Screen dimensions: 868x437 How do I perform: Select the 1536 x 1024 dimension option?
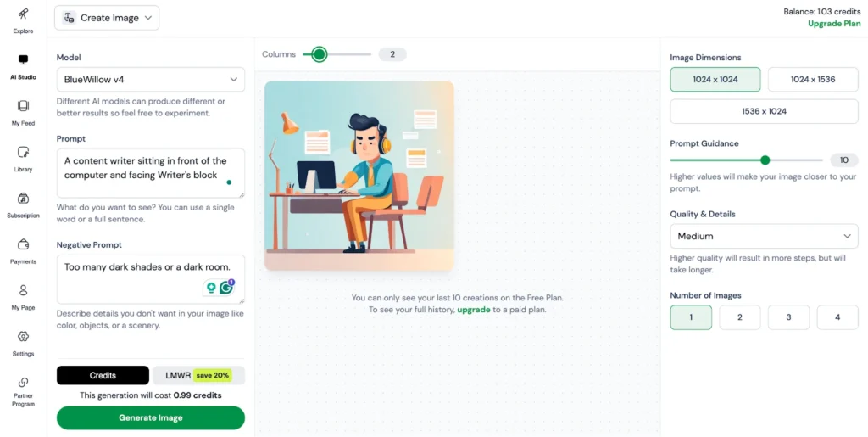point(764,111)
